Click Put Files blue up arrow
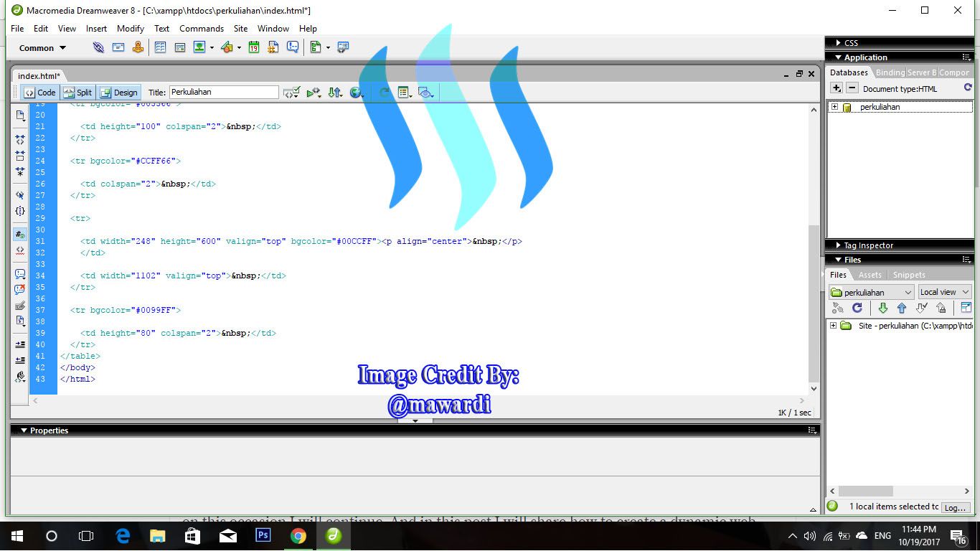980x551 pixels. coord(902,308)
